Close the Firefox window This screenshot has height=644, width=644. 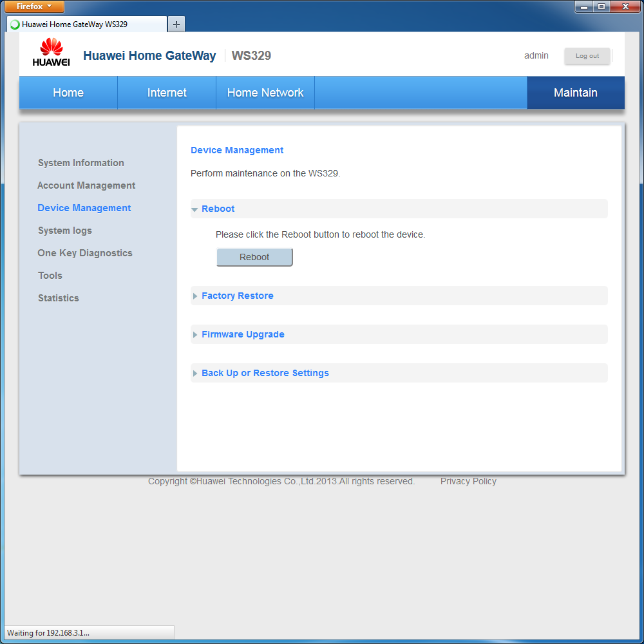[x=625, y=6]
